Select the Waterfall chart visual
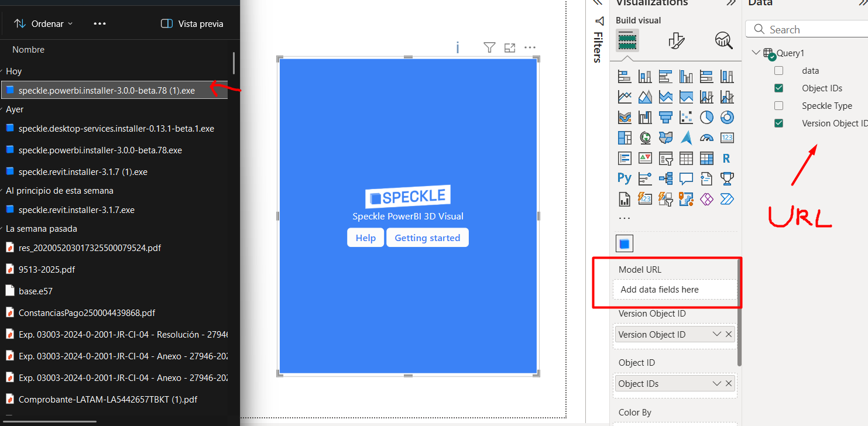 [x=645, y=117]
